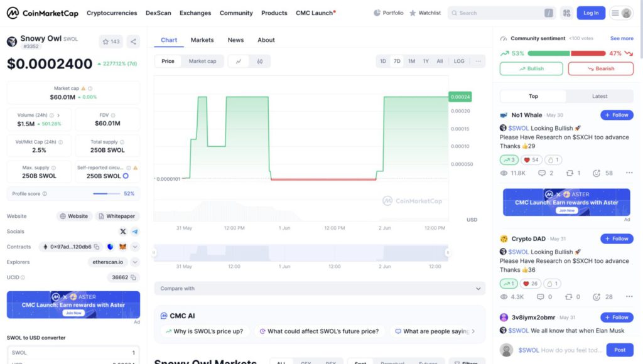Click heart reaction on No1 Whale post
The height and width of the screenshot is (364, 643).
pos(531,160)
